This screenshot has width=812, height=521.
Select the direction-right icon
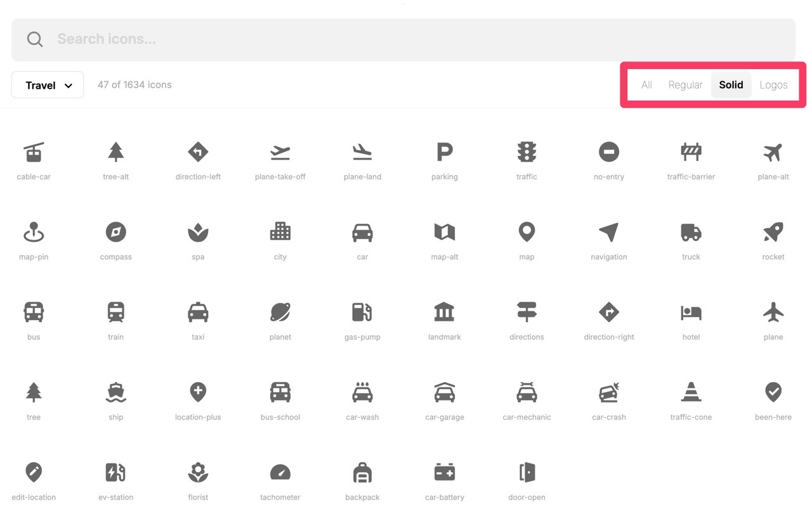click(609, 312)
